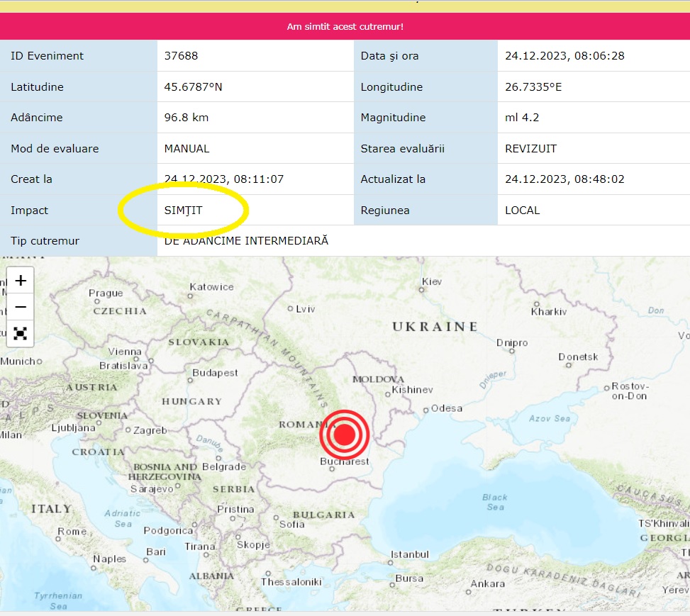Image resolution: width=690 pixels, height=616 pixels.
Task: Toggle fullscreen map view icon
Action: point(21,333)
